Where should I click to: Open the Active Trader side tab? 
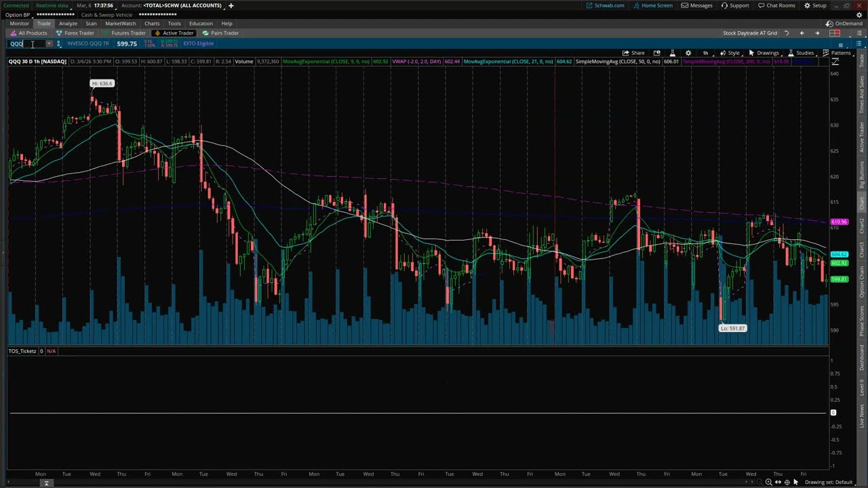pos(862,137)
